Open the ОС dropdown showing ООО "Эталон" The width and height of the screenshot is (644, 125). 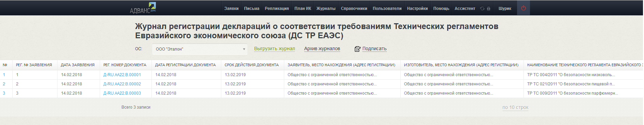pos(200,49)
